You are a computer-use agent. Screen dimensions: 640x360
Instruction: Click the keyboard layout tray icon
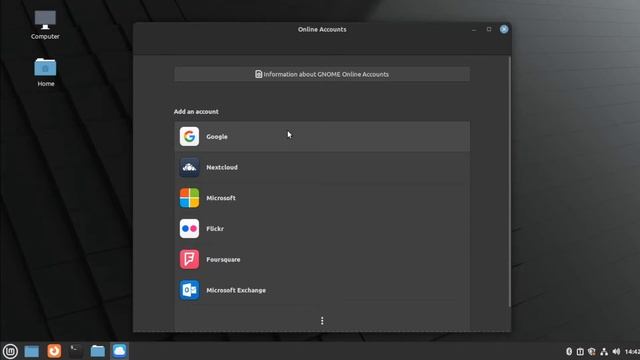[x=580, y=351]
